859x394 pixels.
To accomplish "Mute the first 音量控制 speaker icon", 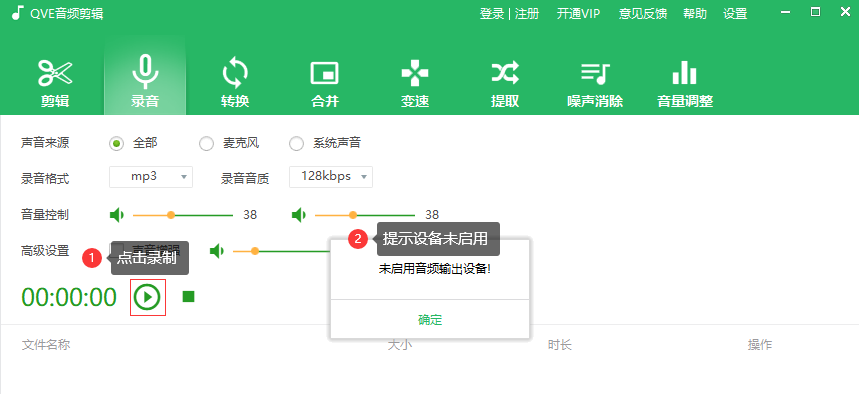I will (x=117, y=215).
